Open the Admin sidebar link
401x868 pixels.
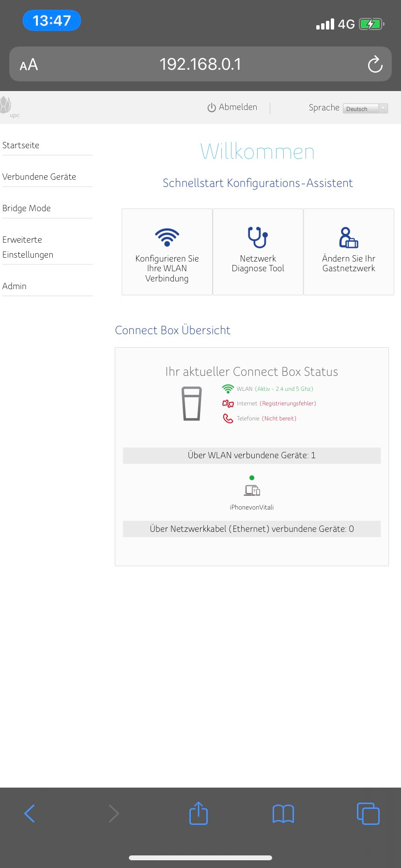click(15, 286)
